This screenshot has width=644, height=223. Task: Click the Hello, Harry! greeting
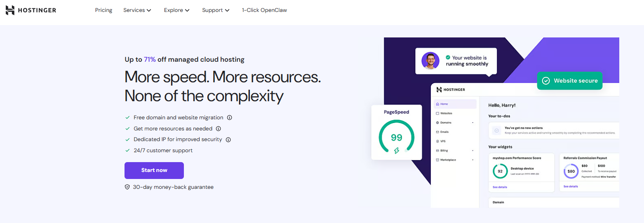pos(502,105)
